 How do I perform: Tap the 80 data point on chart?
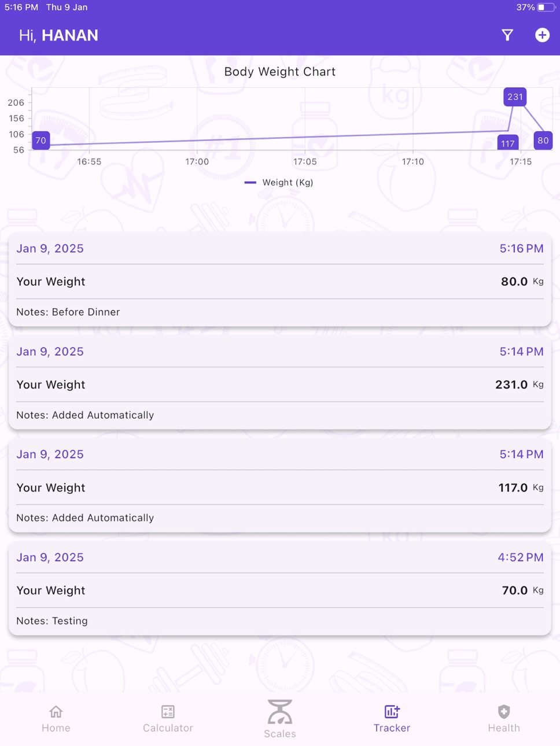click(x=543, y=141)
